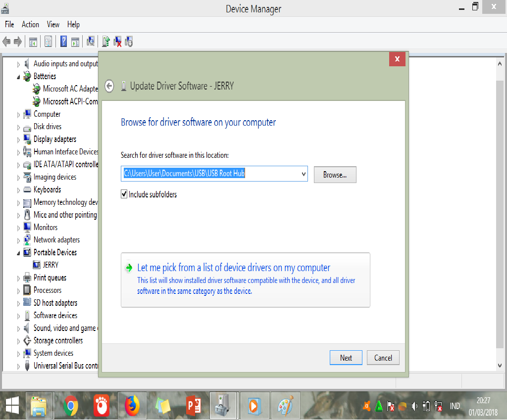Click the Browse... button
This screenshot has width=507, height=420.
(335, 175)
